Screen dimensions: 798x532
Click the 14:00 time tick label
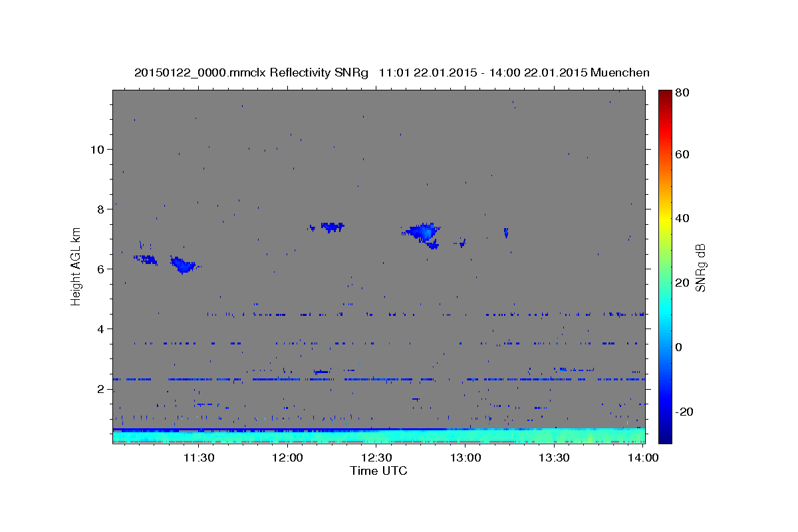coord(643,458)
